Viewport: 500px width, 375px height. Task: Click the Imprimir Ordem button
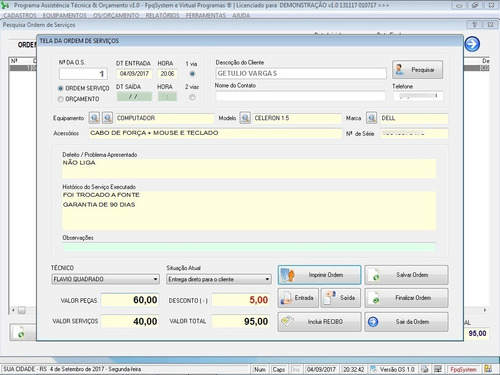coord(319,275)
